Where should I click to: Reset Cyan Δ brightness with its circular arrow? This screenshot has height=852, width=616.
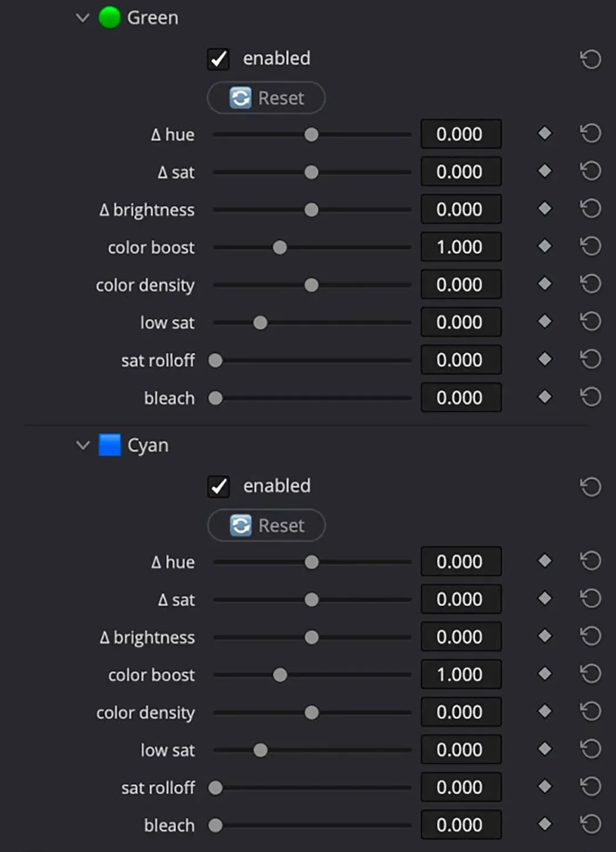coord(590,636)
